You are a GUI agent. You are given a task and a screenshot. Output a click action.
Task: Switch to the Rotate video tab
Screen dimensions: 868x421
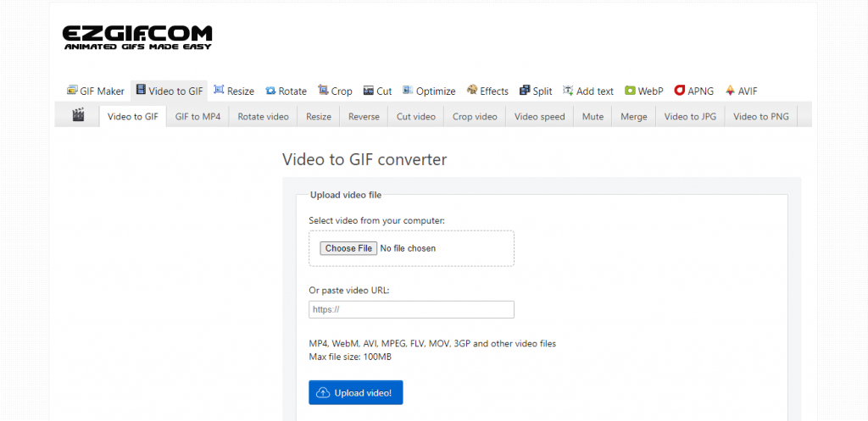[x=263, y=117]
